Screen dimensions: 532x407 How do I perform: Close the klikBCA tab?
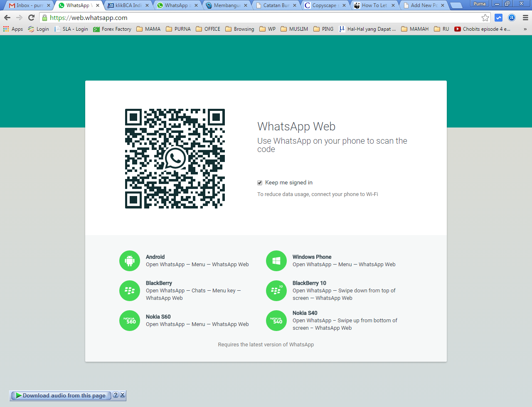(x=147, y=5)
